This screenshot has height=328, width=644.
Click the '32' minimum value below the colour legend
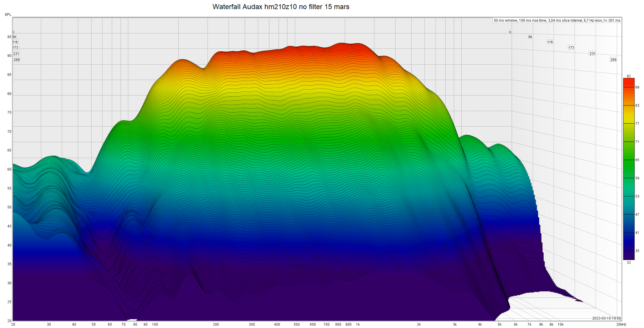click(629, 263)
